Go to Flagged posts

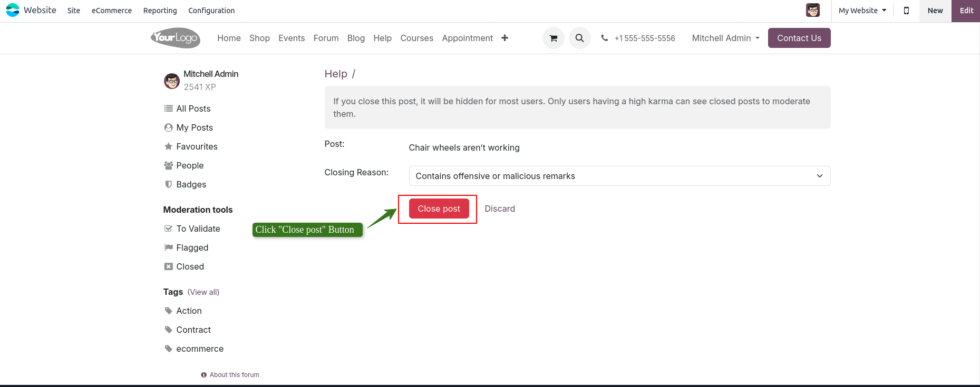tap(192, 247)
